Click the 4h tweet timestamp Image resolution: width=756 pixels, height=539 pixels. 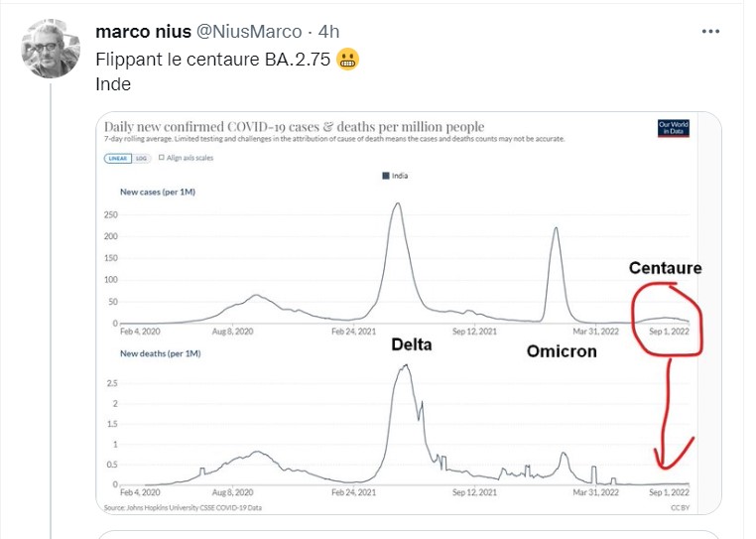click(x=328, y=32)
